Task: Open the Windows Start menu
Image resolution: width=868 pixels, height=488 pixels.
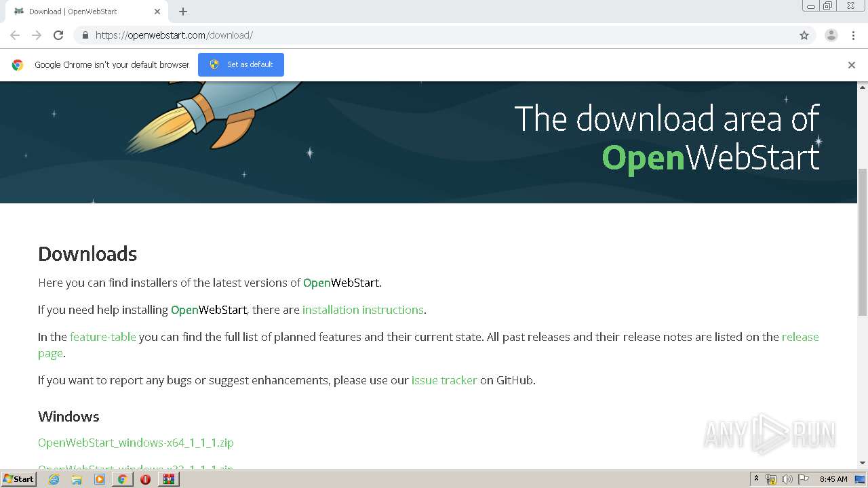Action: click(x=19, y=479)
